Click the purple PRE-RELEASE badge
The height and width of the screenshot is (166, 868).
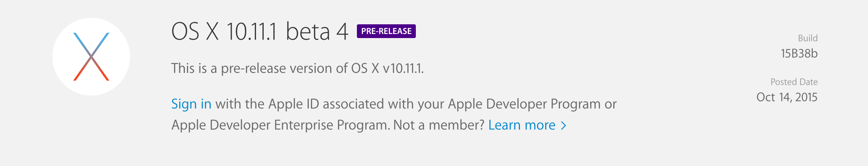click(x=386, y=31)
